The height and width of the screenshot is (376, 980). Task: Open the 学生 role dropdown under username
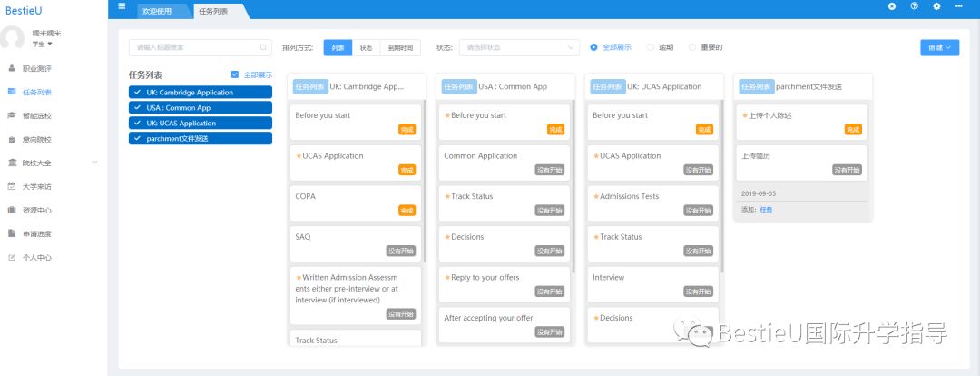pos(43,44)
